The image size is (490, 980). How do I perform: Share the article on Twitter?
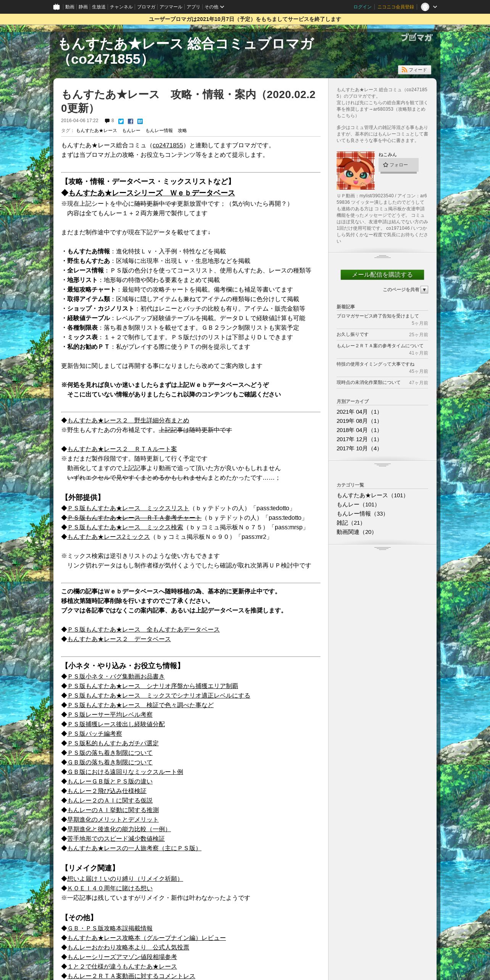pyautogui.click(x=121, y=121)
